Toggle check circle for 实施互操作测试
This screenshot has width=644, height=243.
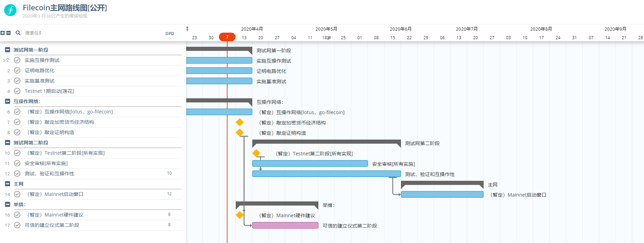(x=17, y=60)
